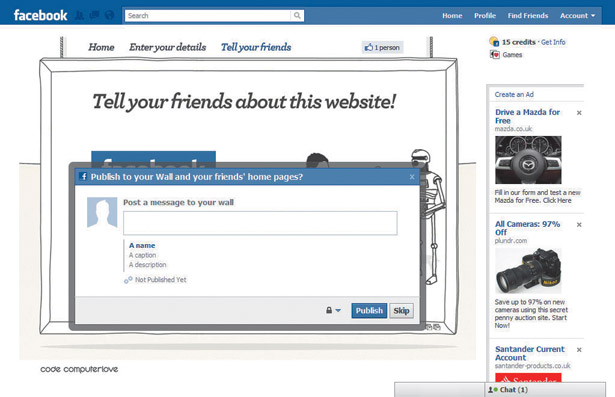Click the mazda.co.uk text
This screenshot has height=397, width=615.
(x=513, y=129)
